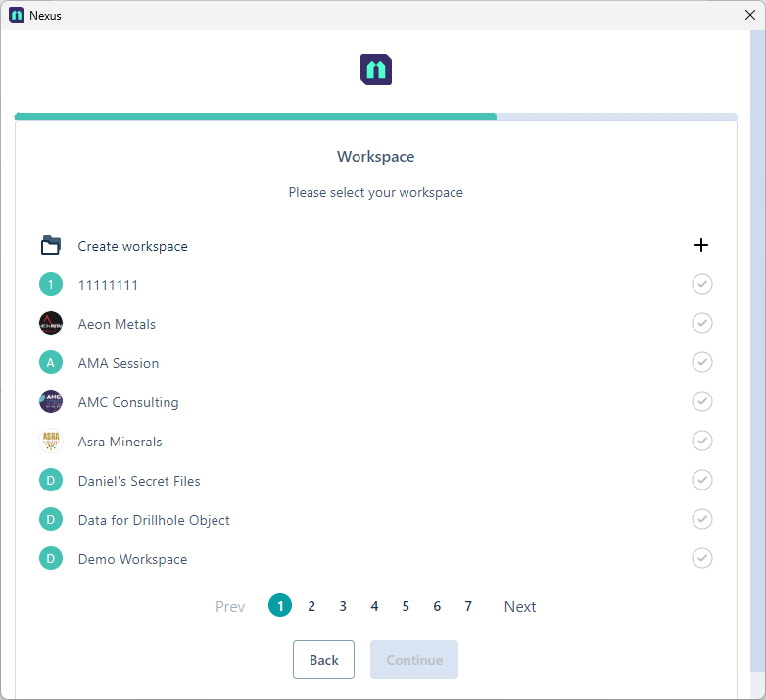Click the Nexus title bar app icon
This screenshot has height=700, width=766.
(x=17, y=15)
